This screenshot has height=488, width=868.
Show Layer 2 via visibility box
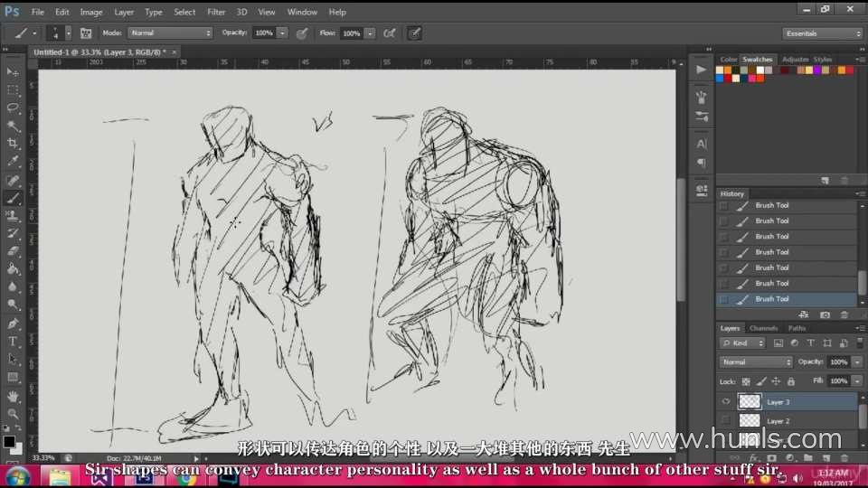725,420
